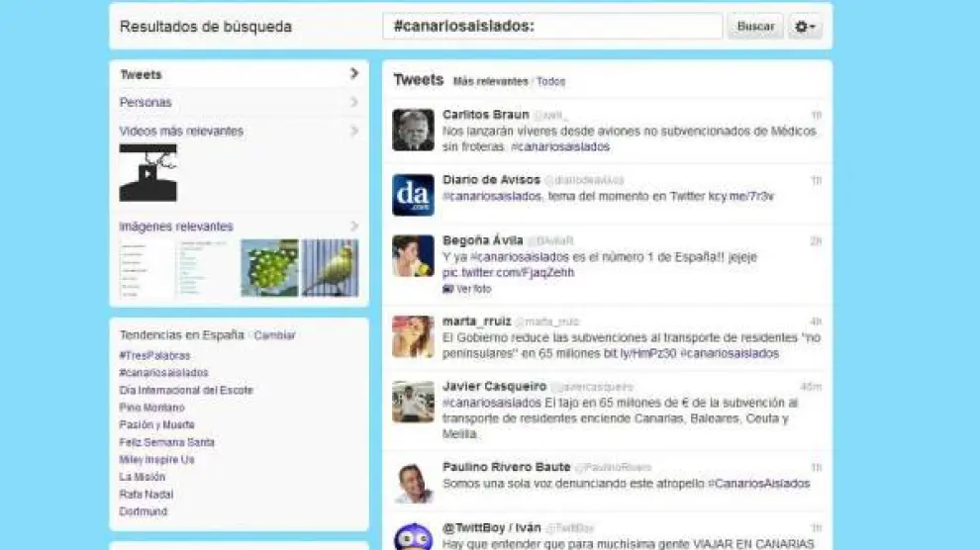
Task: Click the TwittBoy purple avatar icon
Action: click(x=413, y=537)
